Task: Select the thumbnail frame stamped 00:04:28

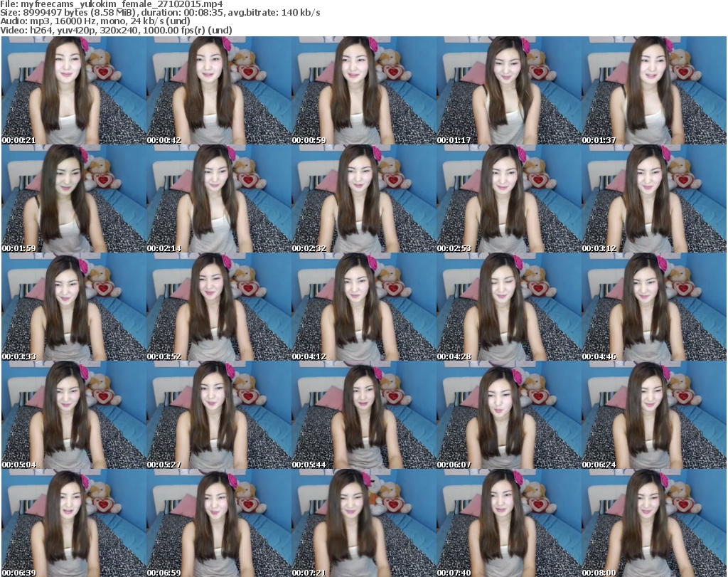Action: 509,307
